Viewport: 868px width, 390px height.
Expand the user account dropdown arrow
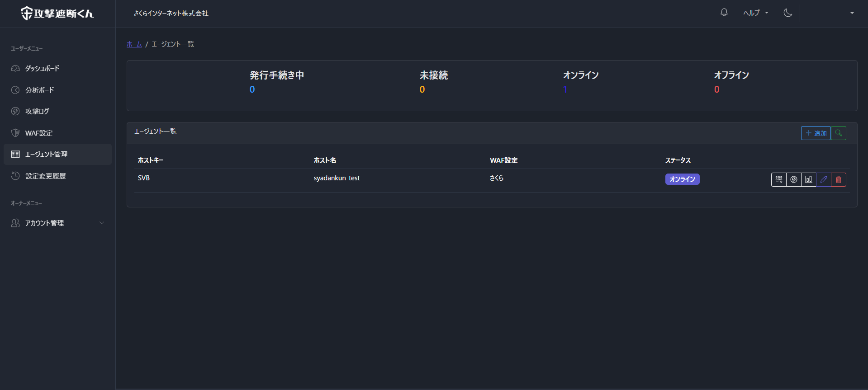(x=852, y=13)
